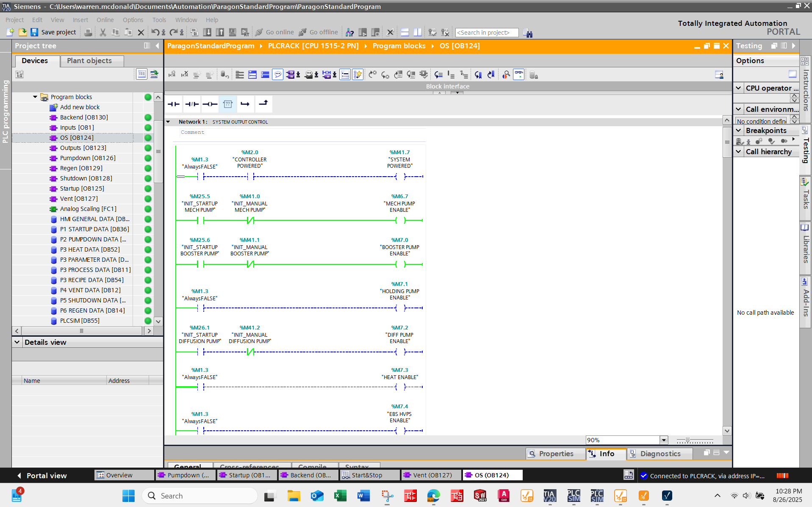Screen dimensions: 812x507
Task: Select the %M41.7 SYSTEM POWERED coil
Action: pyautogui.click(x=400, y=176)
